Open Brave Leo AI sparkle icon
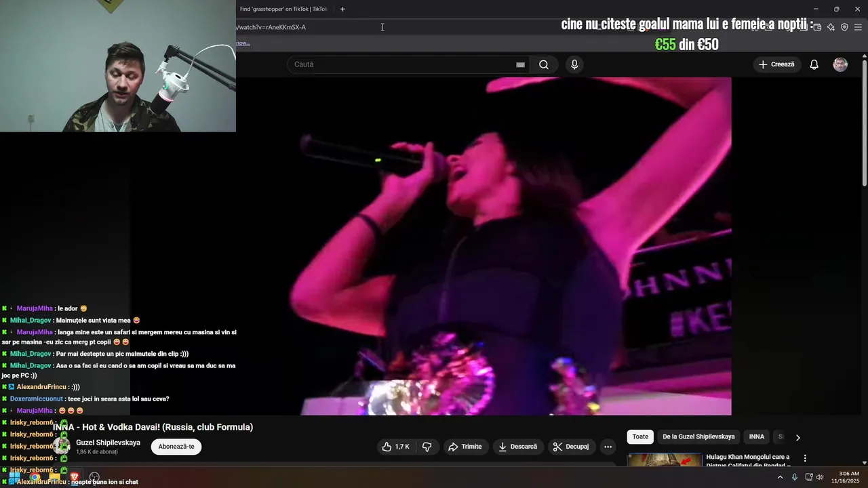 point(831,27)
